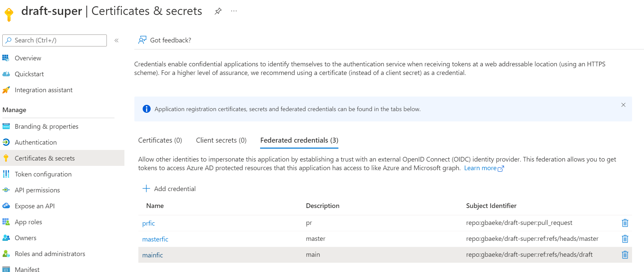The width and height of the screenshot is (644, 272).
Task: Click the blue info icon in banner
Action: pyautogui.click(x=146, y=109)
